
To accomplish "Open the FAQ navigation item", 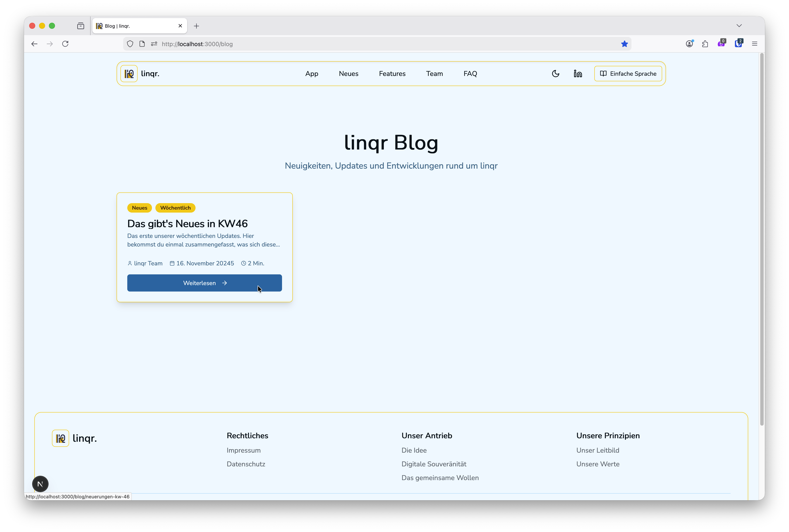I will coord(470,73).
